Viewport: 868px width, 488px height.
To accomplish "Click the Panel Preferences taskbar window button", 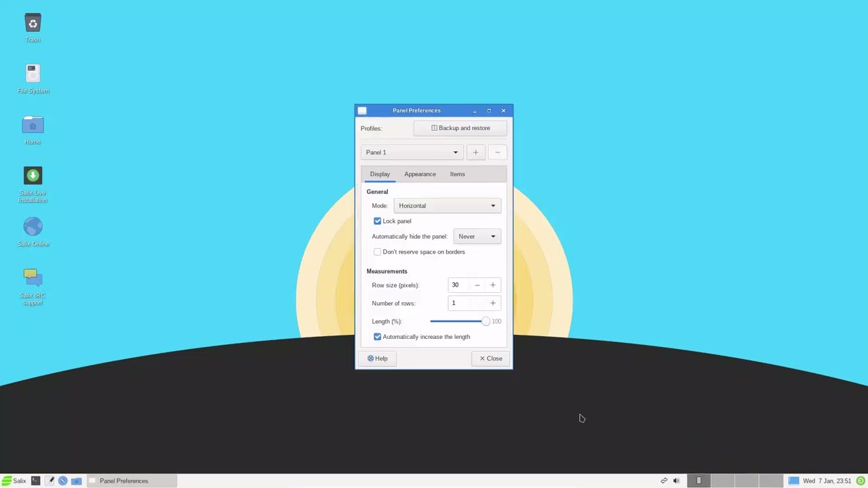I will click(x=132, y=481).
